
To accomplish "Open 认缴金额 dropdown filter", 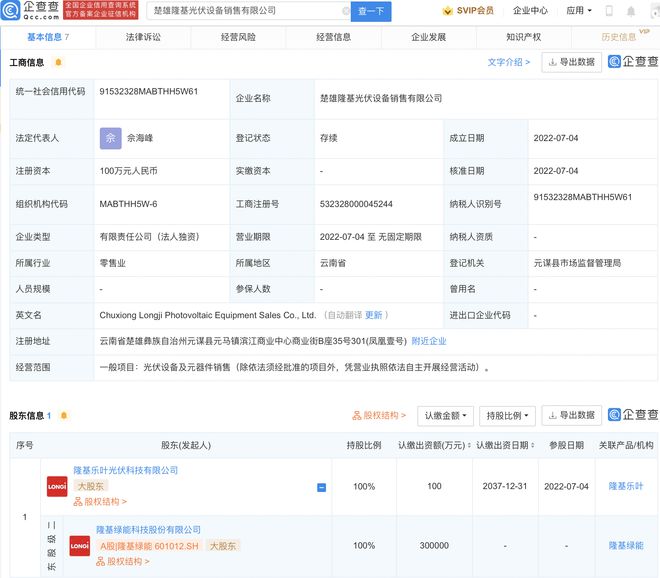I will [445, 416].
